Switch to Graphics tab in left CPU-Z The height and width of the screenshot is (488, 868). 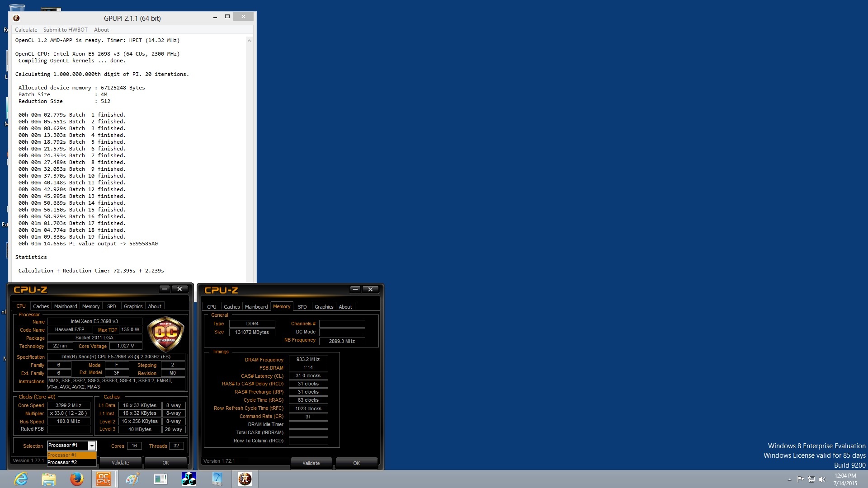(133, 306)
